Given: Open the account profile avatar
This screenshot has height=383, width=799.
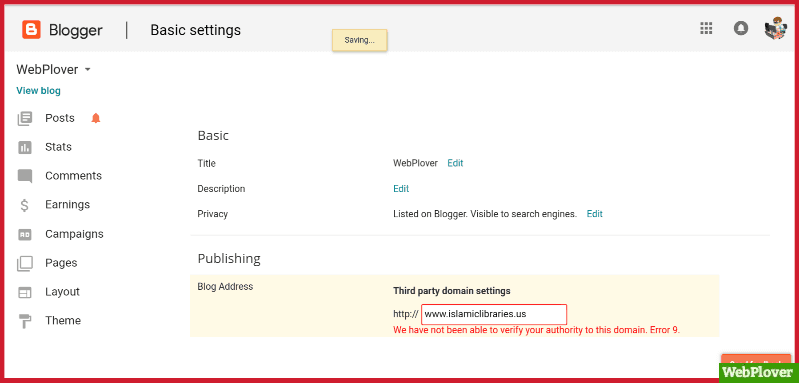Looking at the screenshot, I should click(776, 29).
